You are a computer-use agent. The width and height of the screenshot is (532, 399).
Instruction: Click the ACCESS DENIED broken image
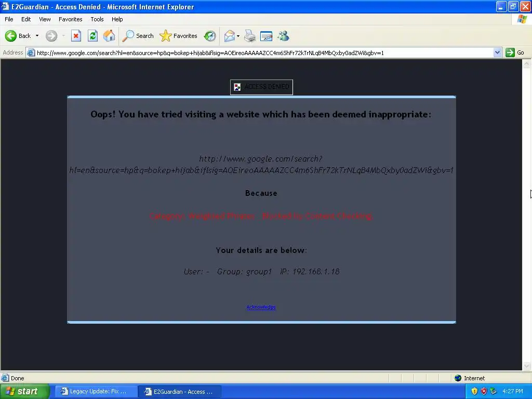(261, 87)
